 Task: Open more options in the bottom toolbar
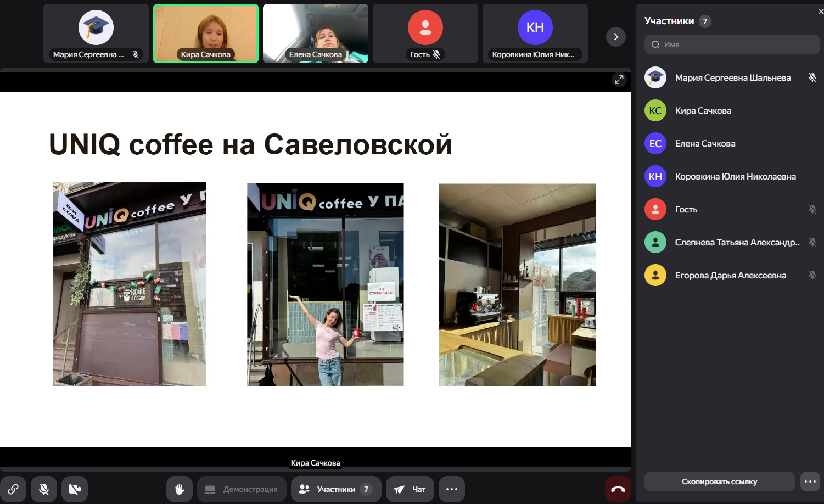pyautogui.click(x=452, y=489)
